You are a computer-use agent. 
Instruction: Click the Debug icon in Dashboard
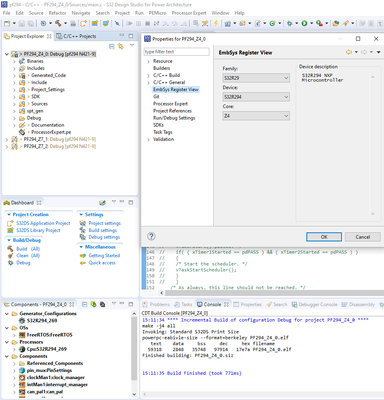tap(10, 263)
